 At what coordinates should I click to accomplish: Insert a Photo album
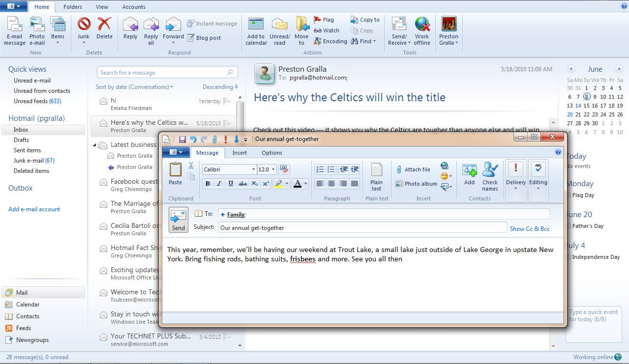(x=416, y=184)
